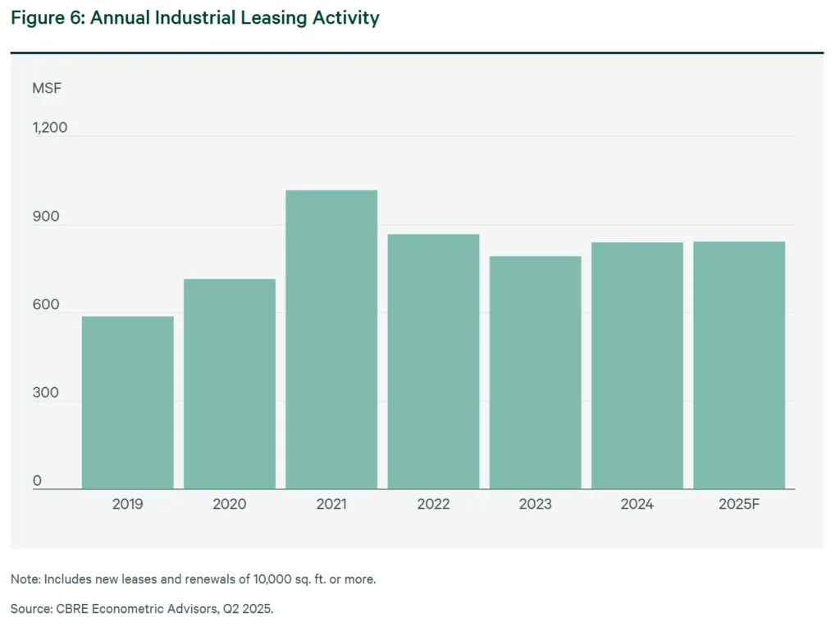
Task: Click the 2019 axis label
Action: pos(127,504)
